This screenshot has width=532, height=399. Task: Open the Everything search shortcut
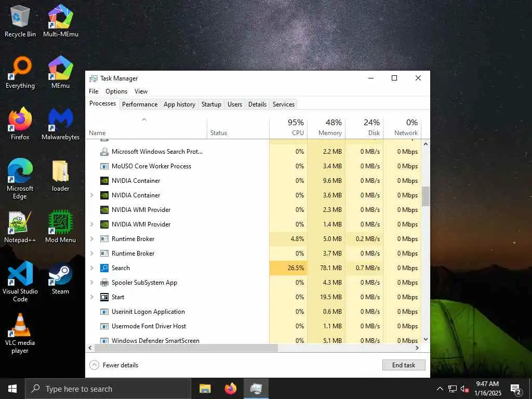[20, 73]
